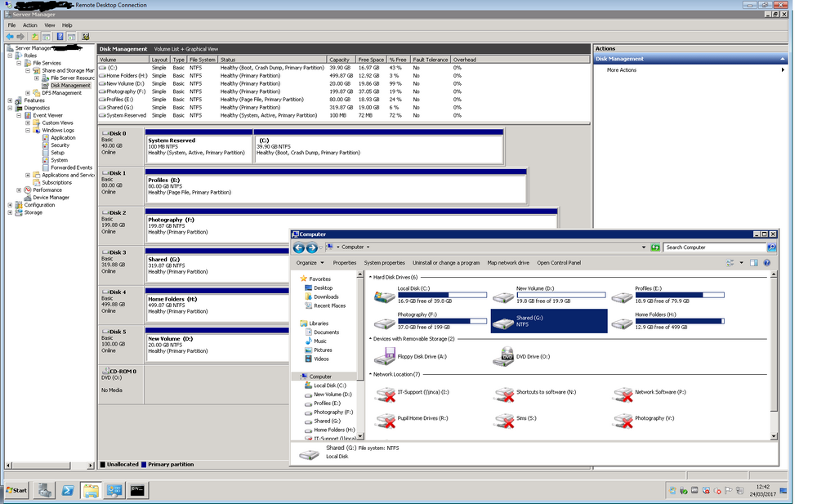Open the Action menu
This screenshot has width=817, height=504.
pos(29,25)
